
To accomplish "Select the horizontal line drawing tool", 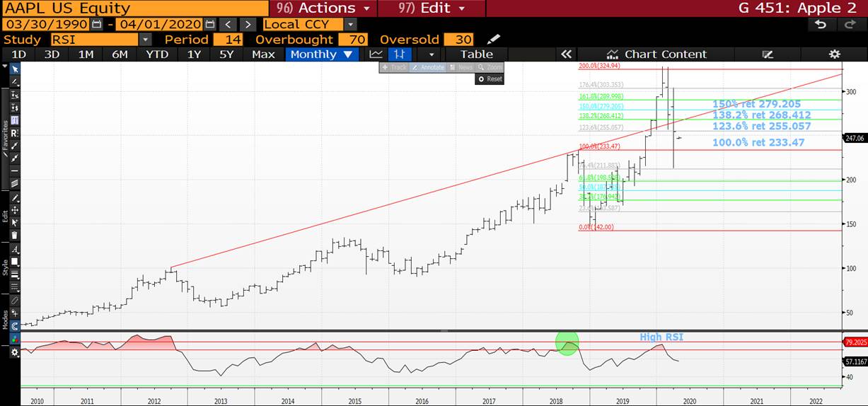I will coord(16,170).
